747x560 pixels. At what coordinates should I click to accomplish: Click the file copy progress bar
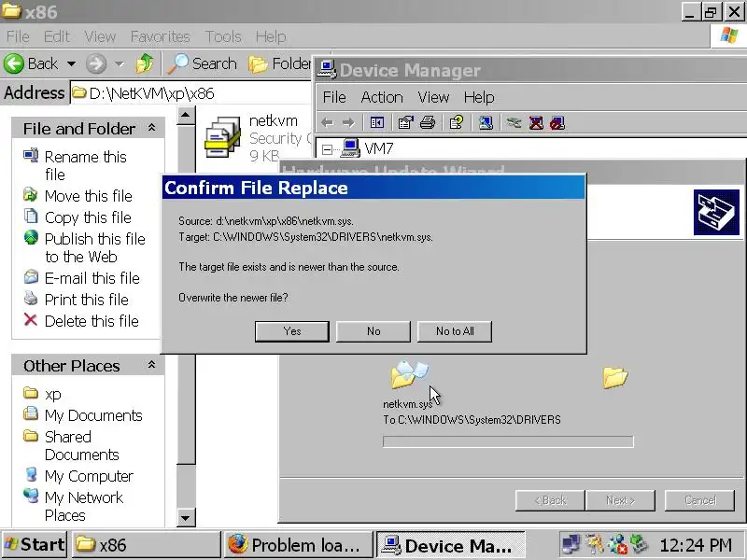(x=508, y=441)
